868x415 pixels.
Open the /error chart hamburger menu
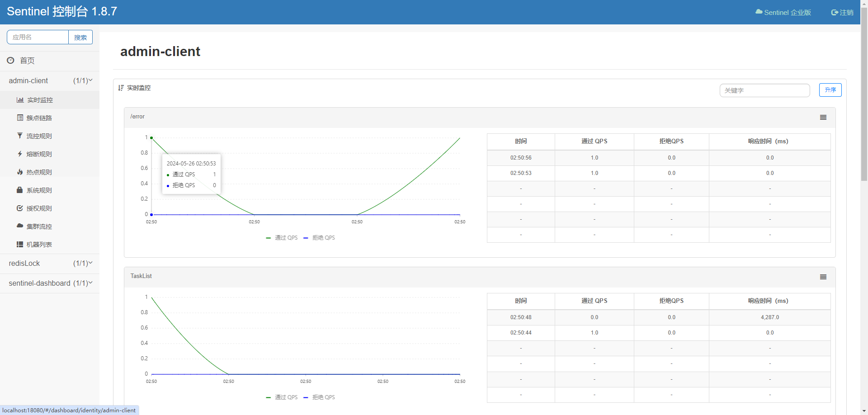(823, 118)
